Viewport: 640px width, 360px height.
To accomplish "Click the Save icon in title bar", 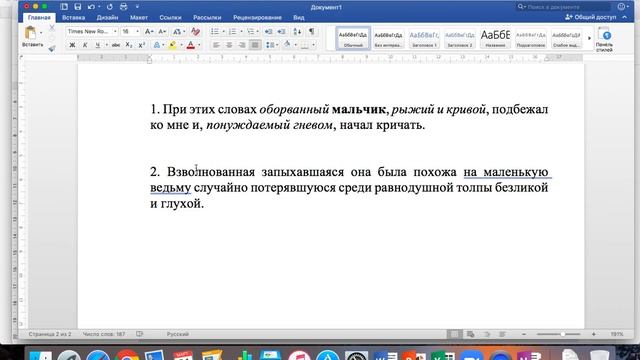I will pos(78,7).
